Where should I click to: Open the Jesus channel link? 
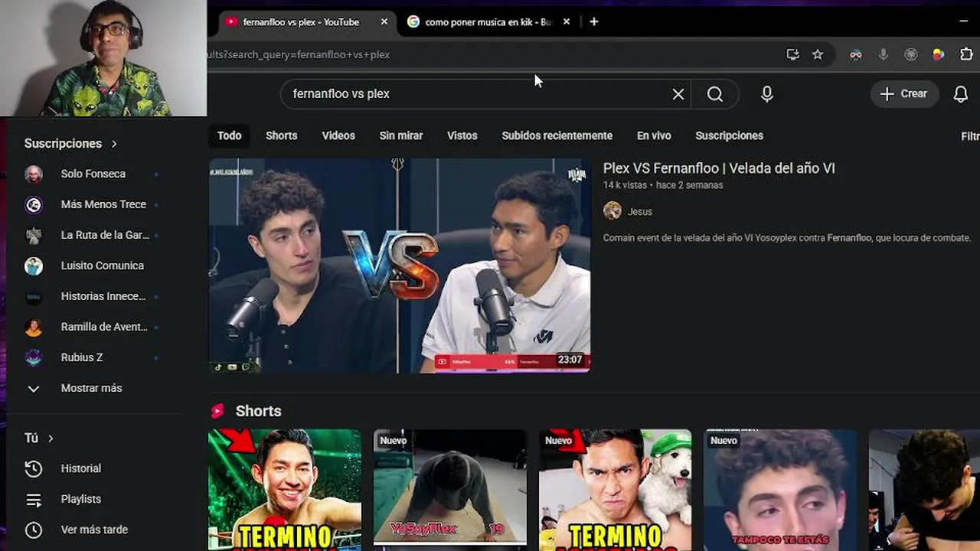point(640,212)
